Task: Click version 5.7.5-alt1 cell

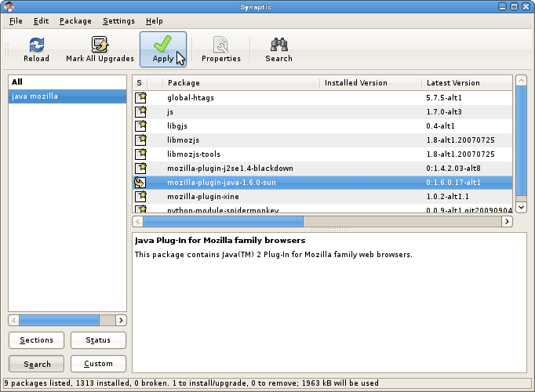Action: pyautogui.click(x=443, y=98)
